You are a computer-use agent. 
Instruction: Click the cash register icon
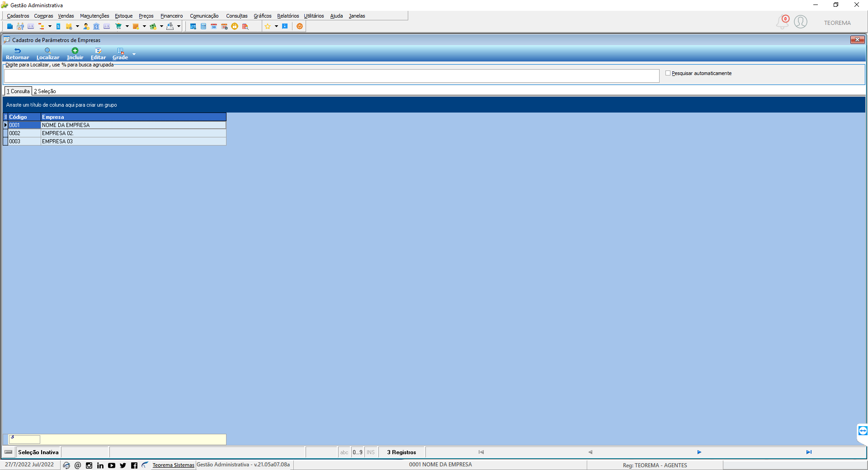pyautogui.click(x=170, y=26)
